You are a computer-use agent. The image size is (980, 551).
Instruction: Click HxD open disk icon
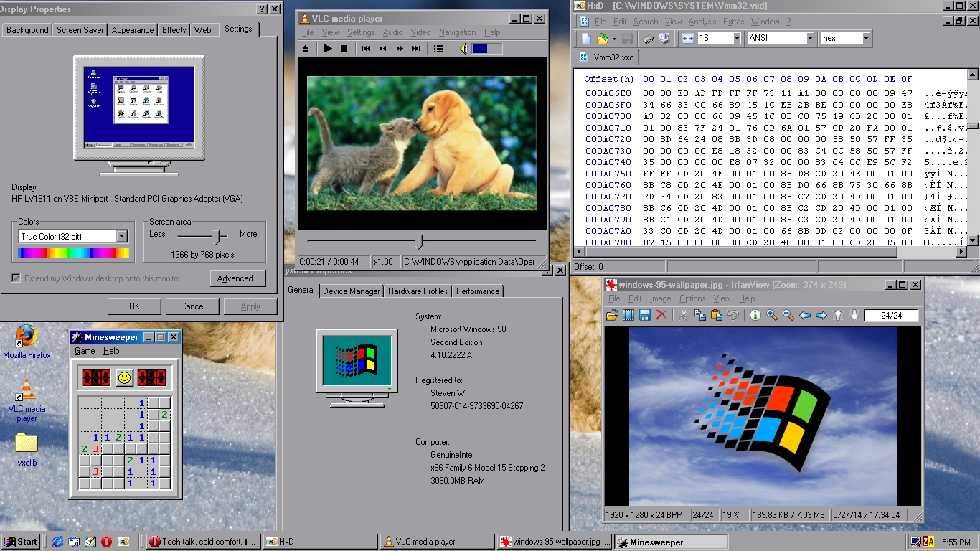[664, 38]
